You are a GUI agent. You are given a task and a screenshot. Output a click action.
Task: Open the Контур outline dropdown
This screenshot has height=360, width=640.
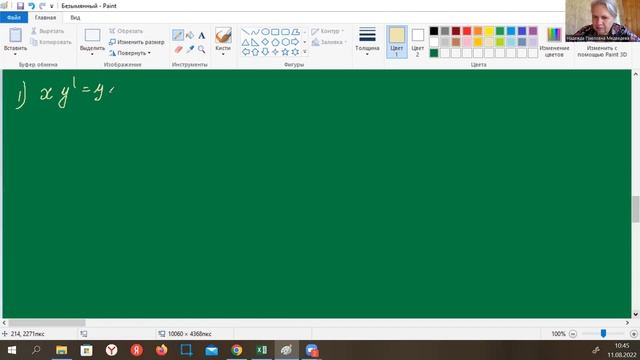(328, 31)
